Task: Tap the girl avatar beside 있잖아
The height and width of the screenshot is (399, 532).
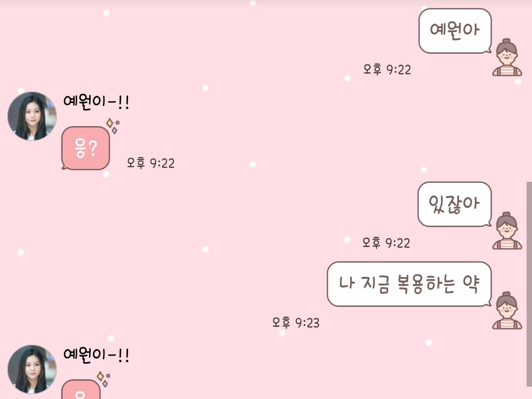Action: (x=507, y=231)
